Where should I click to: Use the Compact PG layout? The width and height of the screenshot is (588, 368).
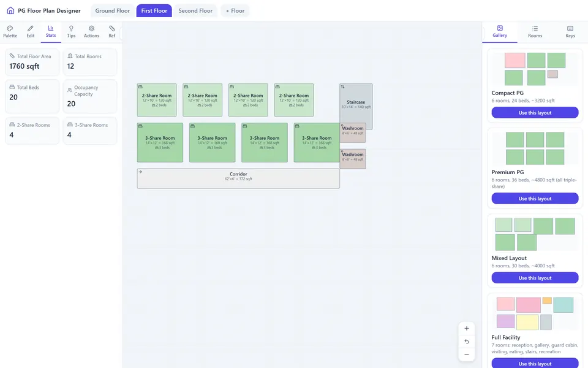click(x=535, y=113)
